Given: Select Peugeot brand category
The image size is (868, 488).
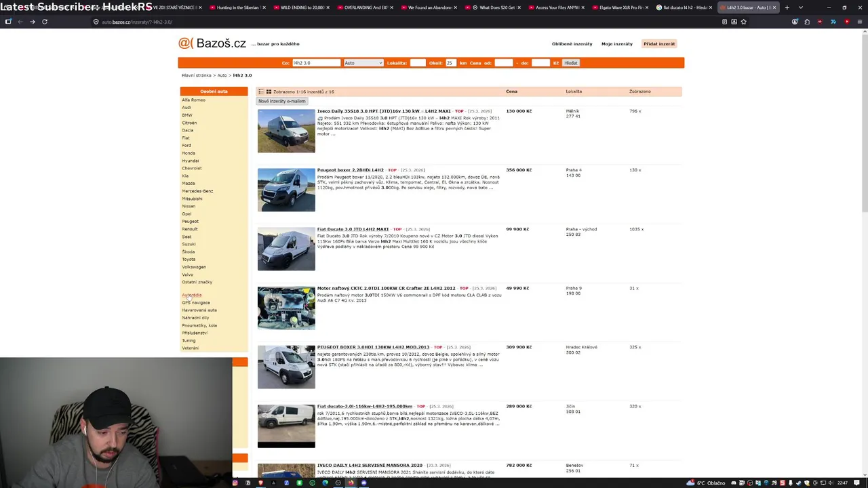Looking at the screenshot, I should (190, 221).
